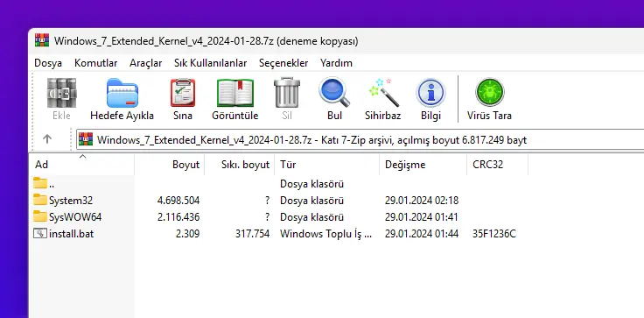Click the Sil trash can icon

coord(287,93)
